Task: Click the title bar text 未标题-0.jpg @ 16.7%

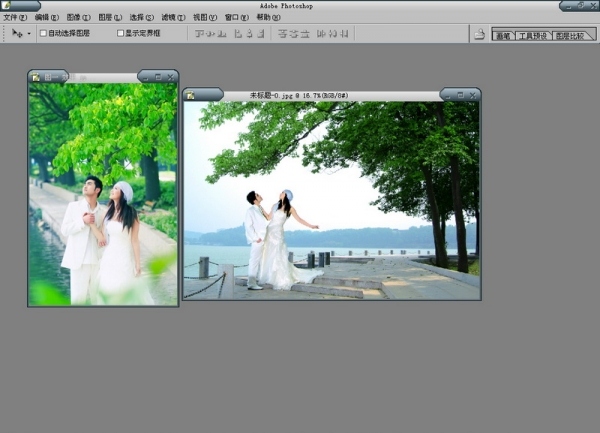Action: (299, 95)
